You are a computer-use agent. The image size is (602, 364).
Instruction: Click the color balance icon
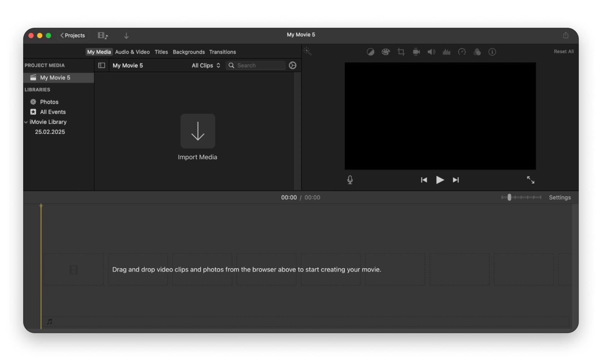[370, 52]
